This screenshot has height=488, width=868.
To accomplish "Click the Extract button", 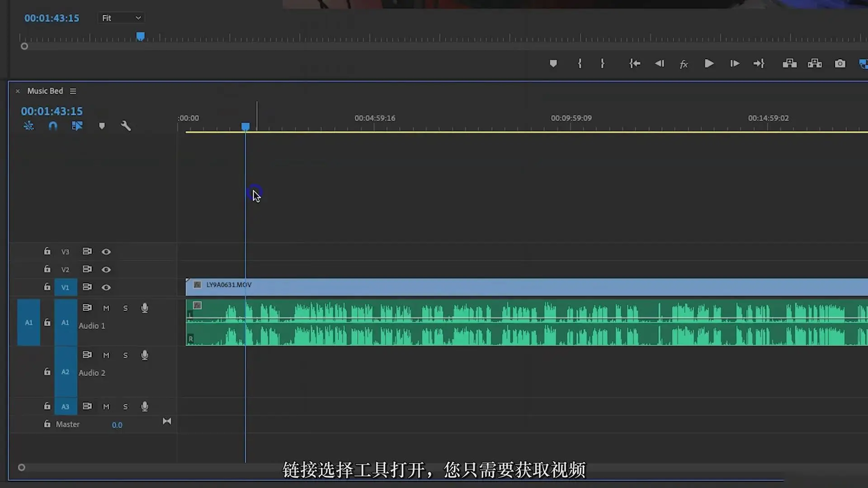I will pyautogui.click(x=815, y=64).
